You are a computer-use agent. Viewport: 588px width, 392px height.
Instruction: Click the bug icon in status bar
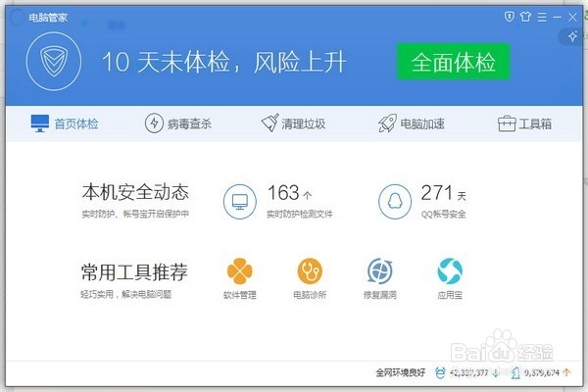(x=440, y=372)
